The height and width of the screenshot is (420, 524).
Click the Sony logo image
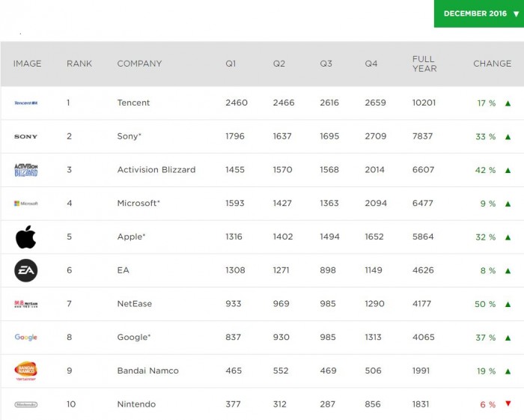(x=25, y=136)
